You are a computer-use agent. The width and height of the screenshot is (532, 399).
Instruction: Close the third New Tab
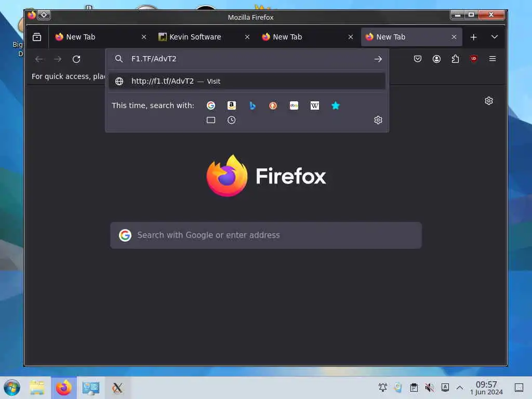coord(351,37)
